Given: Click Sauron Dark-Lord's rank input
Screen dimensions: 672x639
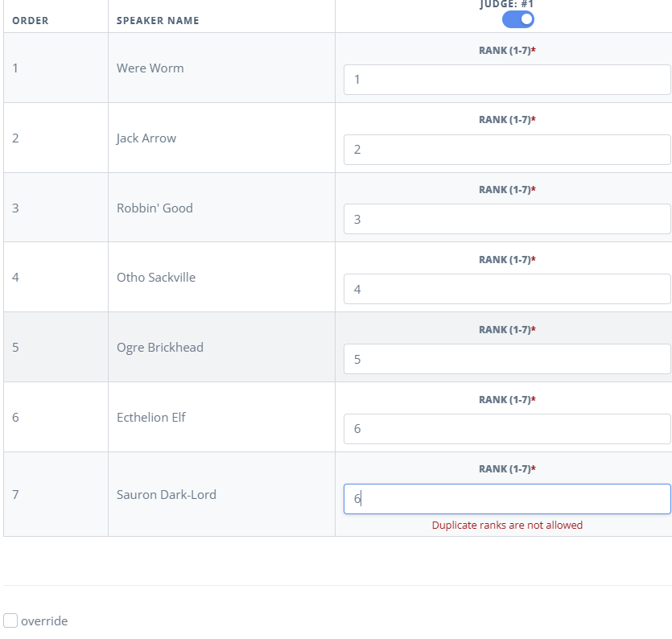Looking at the screenshot, I should pos(507,499).
